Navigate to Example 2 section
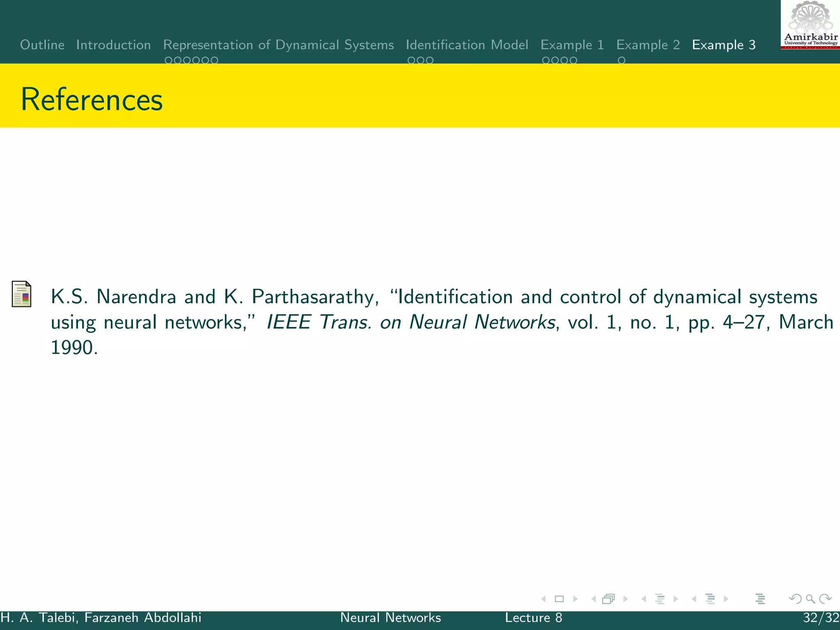Image resolution: width=840 pixels, height=630 pixels. [x=648, y=45]
